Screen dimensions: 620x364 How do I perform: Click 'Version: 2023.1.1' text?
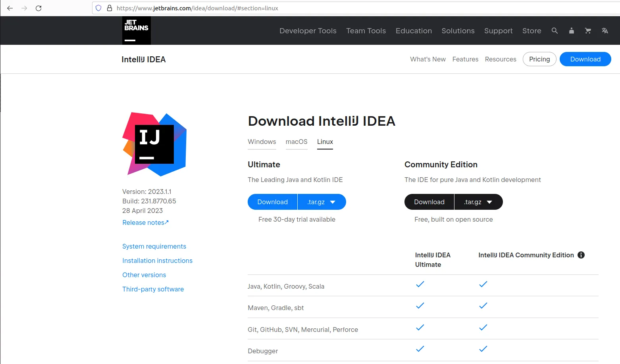pos(147,192)
